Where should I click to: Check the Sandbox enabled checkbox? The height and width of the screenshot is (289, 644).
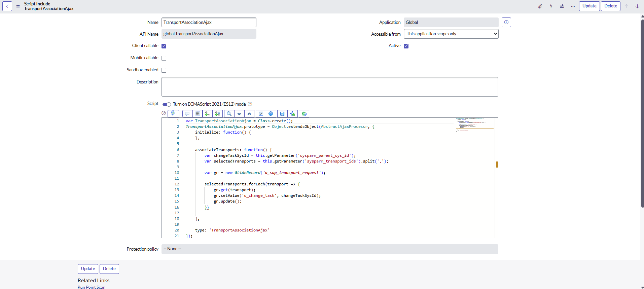pos(164,70)
